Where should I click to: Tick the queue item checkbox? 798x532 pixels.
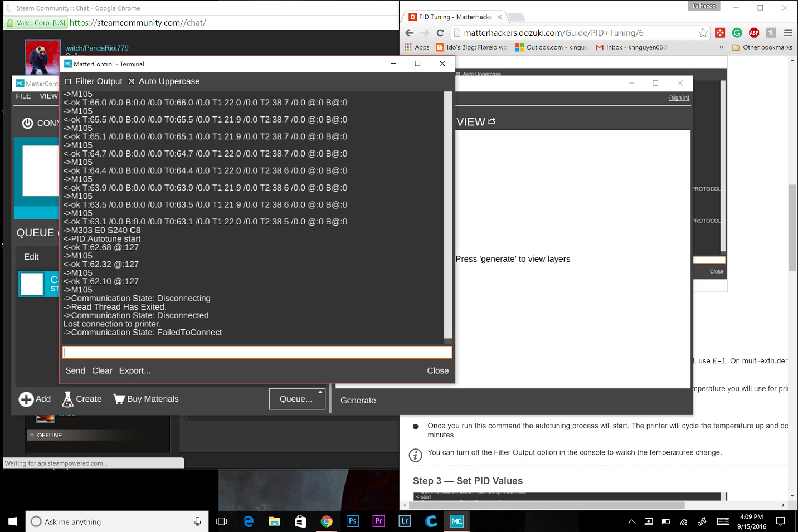[32, 284]
